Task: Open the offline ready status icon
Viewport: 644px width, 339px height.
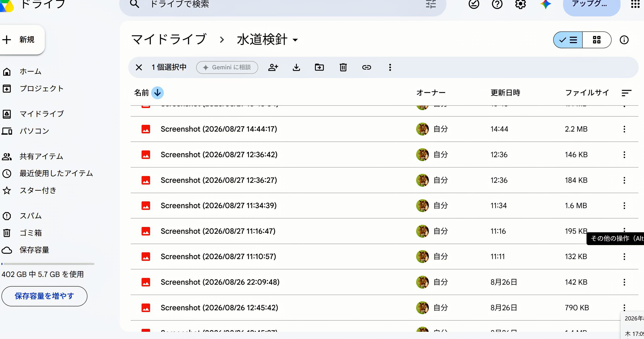Action: [x=474, y=4]
